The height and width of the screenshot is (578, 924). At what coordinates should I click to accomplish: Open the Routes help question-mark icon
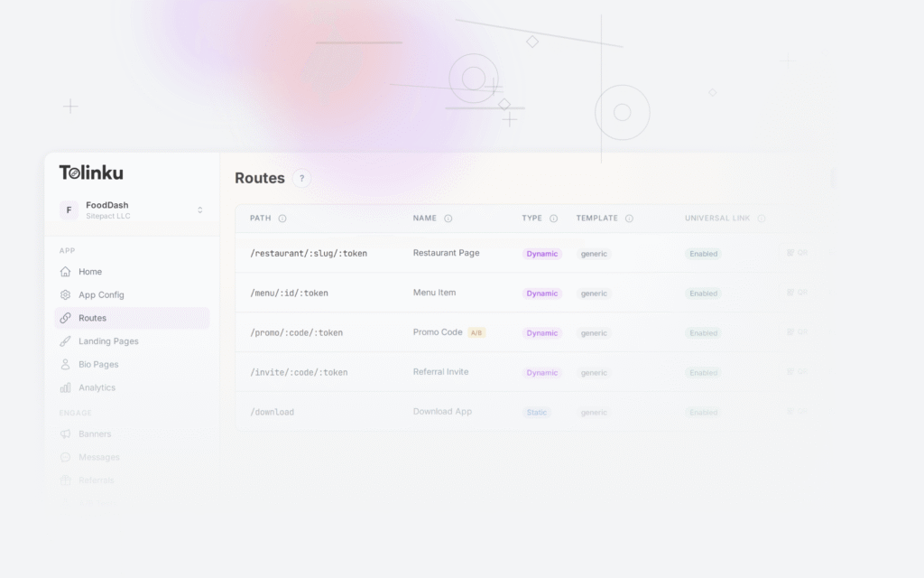(x=301, y=178)
